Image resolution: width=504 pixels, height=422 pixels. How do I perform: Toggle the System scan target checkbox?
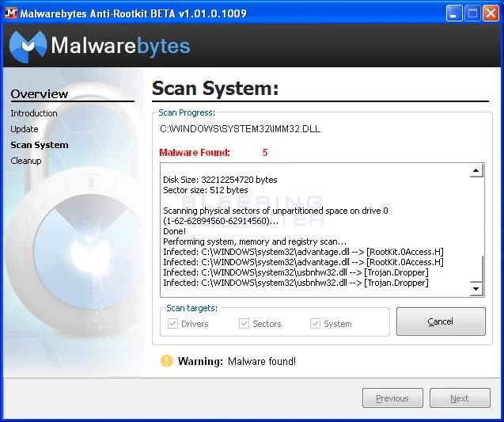tap(315, 323)
